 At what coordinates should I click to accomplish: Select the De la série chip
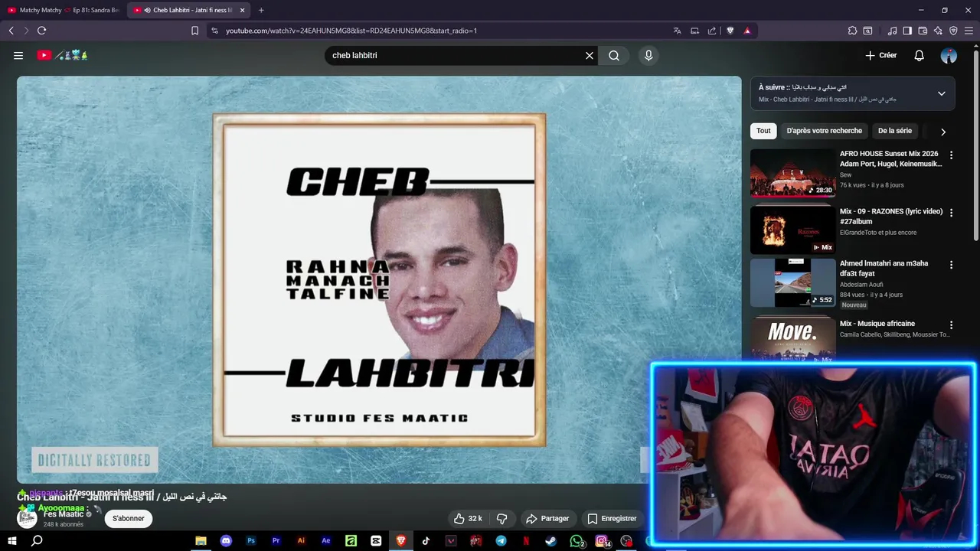(x=895, y=131)
